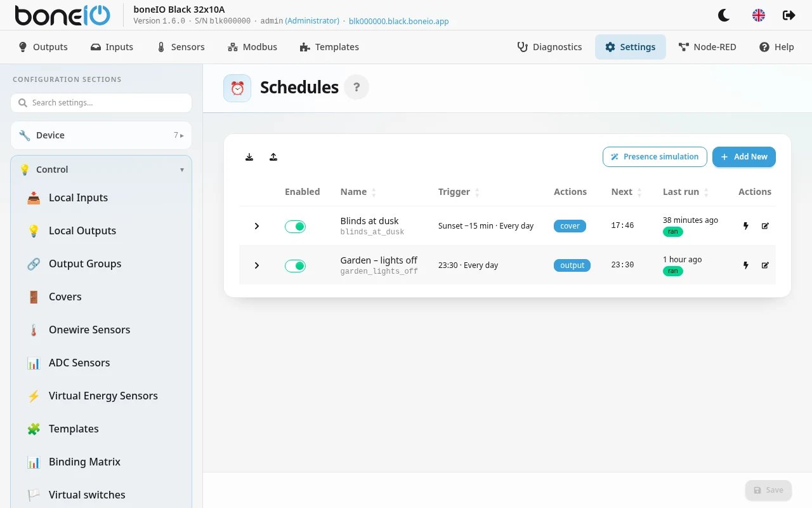
Task: Click the Presence simulation button
Action: click(655, 157)
